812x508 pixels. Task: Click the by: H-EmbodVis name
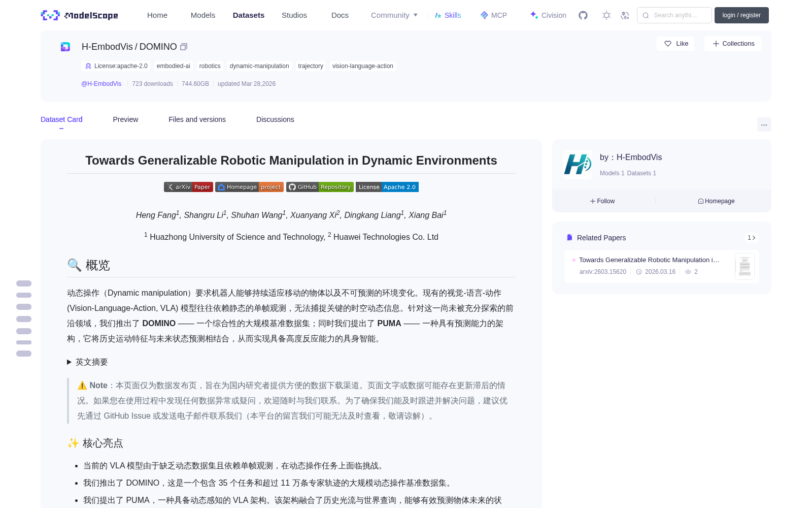point(631,157)
